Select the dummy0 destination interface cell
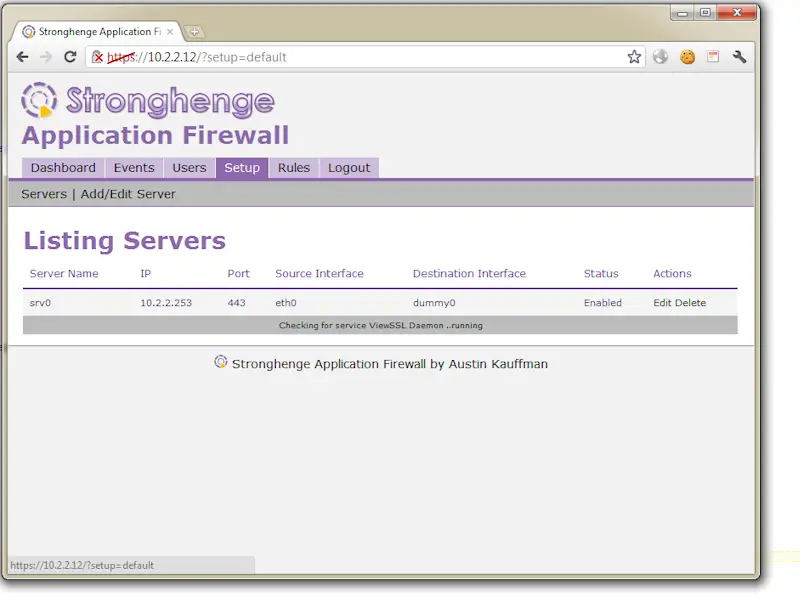Screen dimensions: 800x600 pos(434,303)
